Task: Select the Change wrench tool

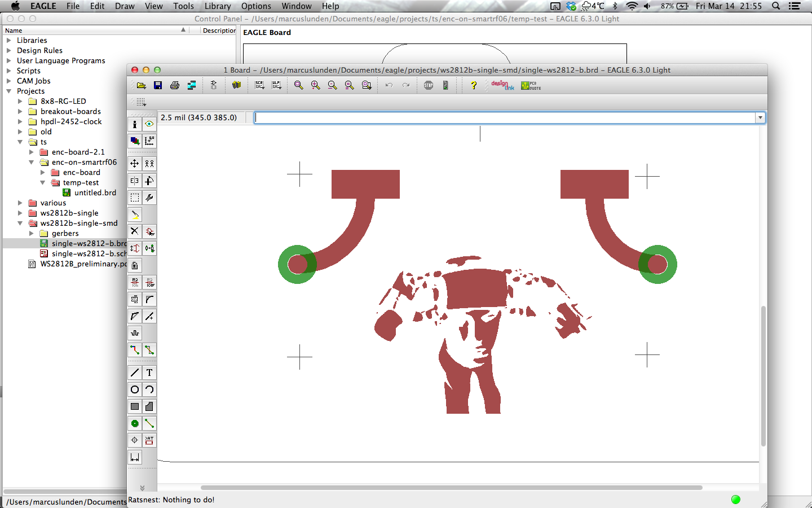Action: point(149,198)
